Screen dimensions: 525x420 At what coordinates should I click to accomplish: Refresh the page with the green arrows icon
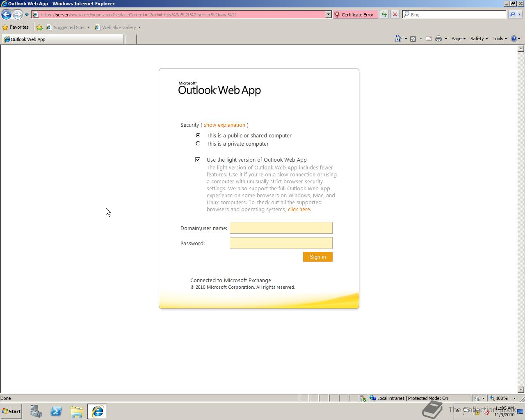384,14
